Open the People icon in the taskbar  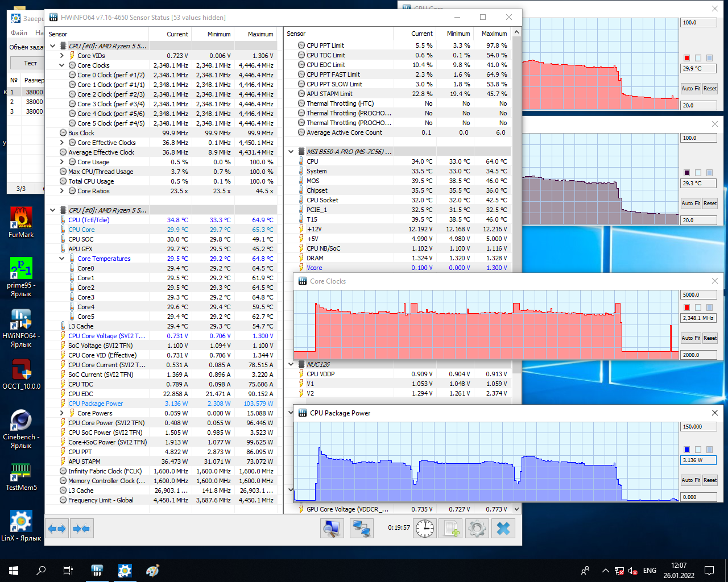(x=585, y=571)
